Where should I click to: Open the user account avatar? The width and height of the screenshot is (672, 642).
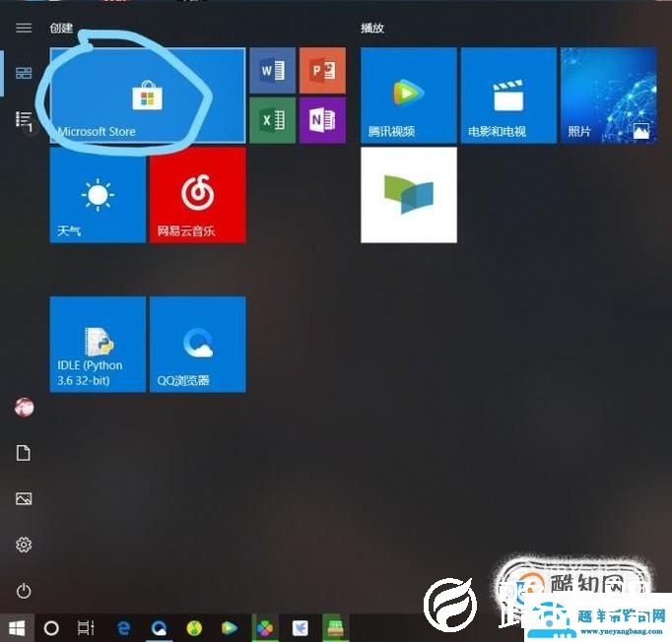point(24,407)
